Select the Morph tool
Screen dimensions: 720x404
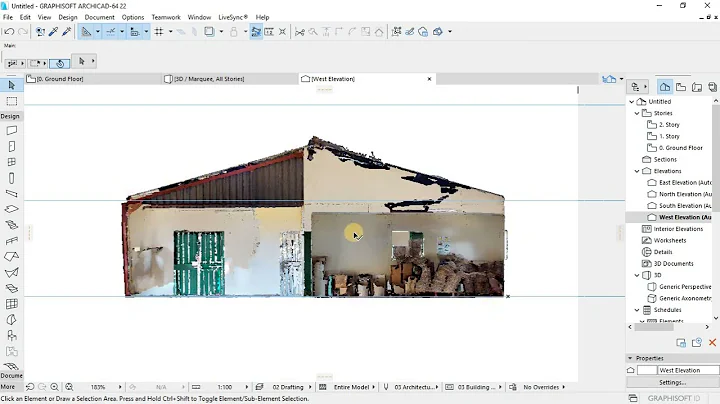pos(11,320)
